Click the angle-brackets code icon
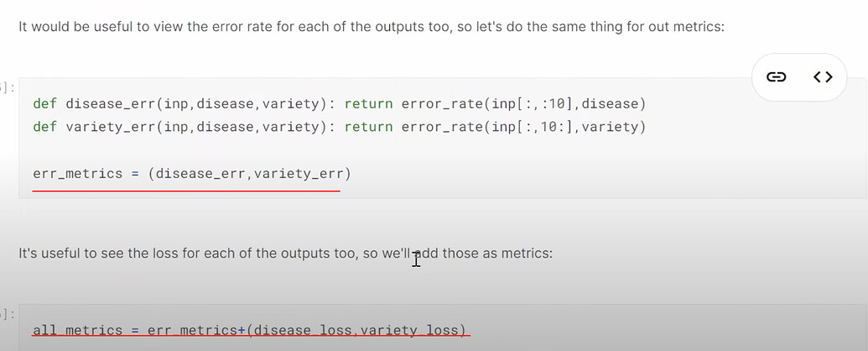 click(823, 77)
